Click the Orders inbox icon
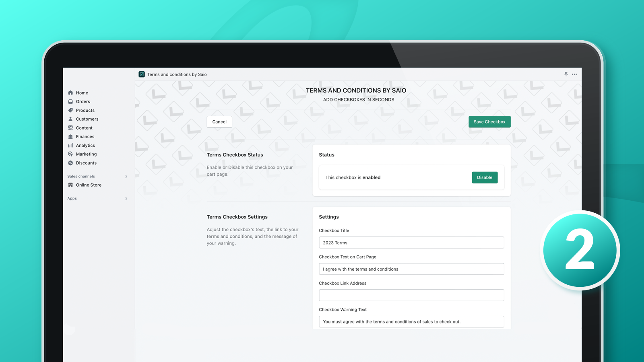Viewport: 644px width, 362px height. point(70,101)
